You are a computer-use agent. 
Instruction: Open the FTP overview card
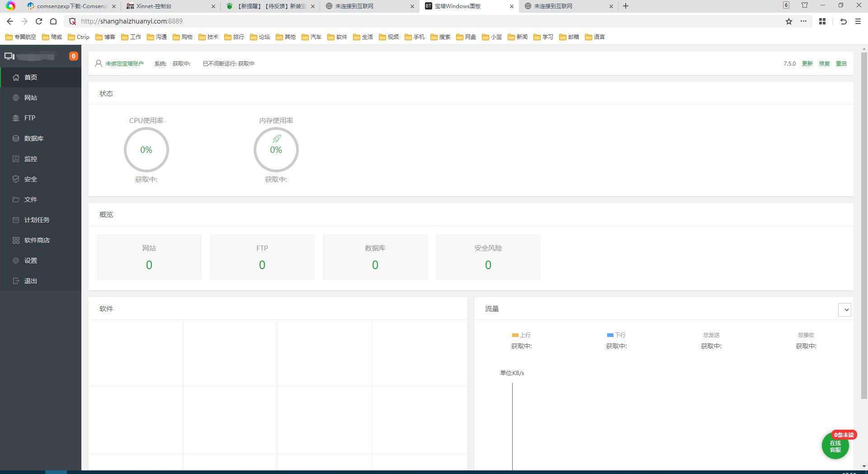coord(262,257)
